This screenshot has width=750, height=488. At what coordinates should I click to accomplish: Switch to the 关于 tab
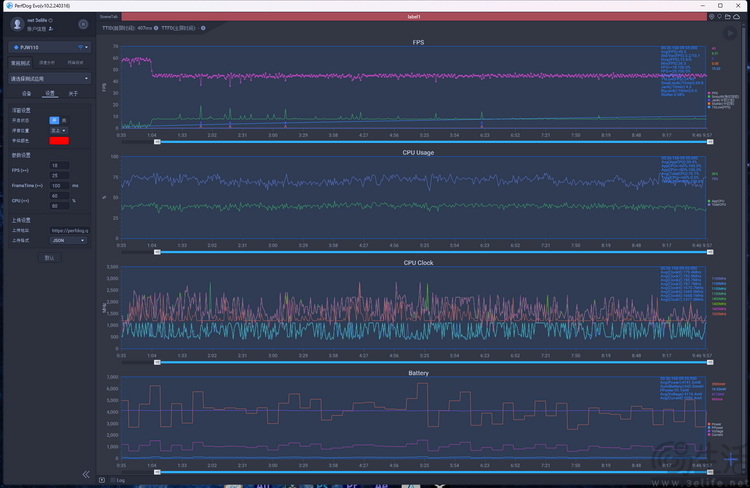pyautogui.click(x=73, y=93)
